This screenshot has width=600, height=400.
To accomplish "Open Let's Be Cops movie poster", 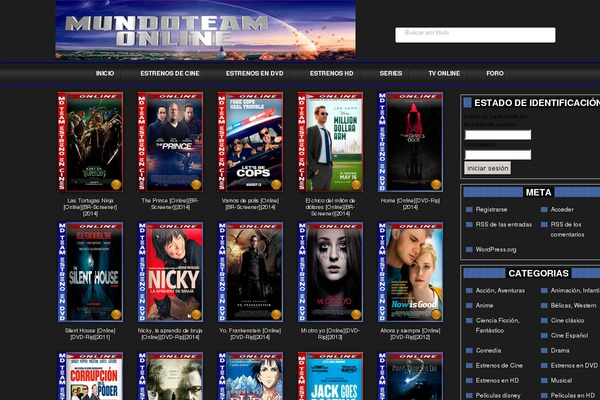I will (250, 142).
